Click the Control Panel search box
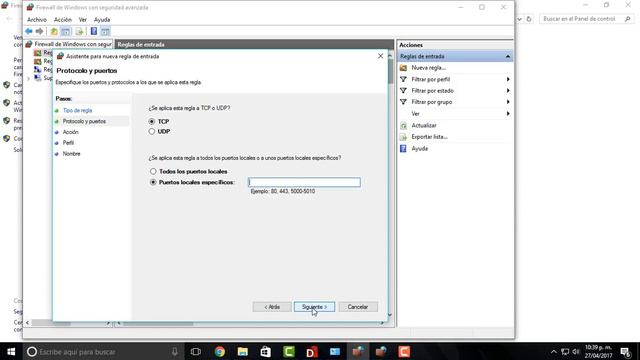The width and height of the screenshot is (640, 360). (x=586, y=19)
